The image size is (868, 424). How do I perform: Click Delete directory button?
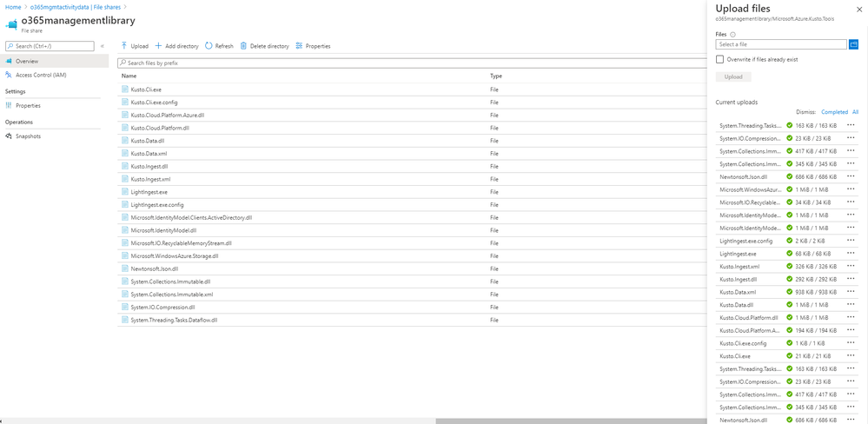[x=264, y=46]
